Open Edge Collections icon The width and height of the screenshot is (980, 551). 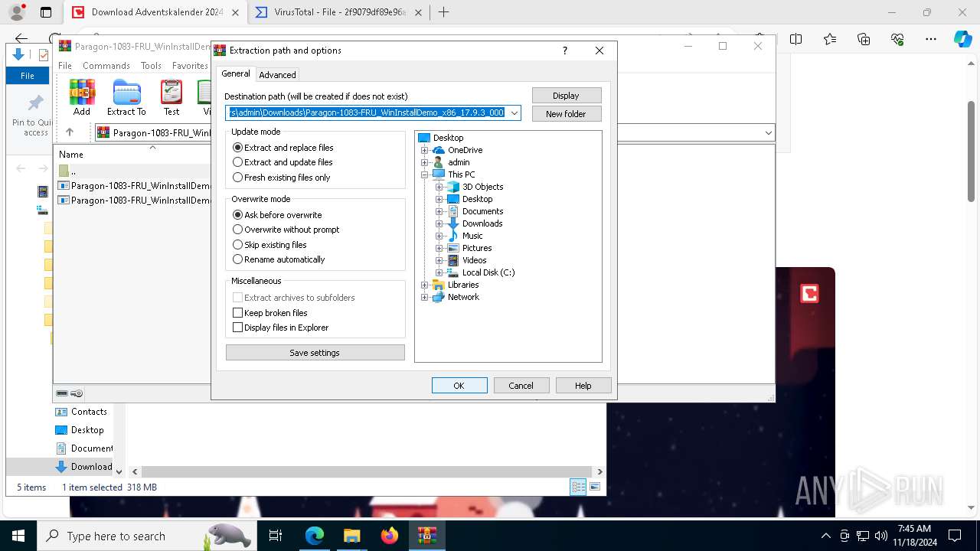tap(864, 39)
